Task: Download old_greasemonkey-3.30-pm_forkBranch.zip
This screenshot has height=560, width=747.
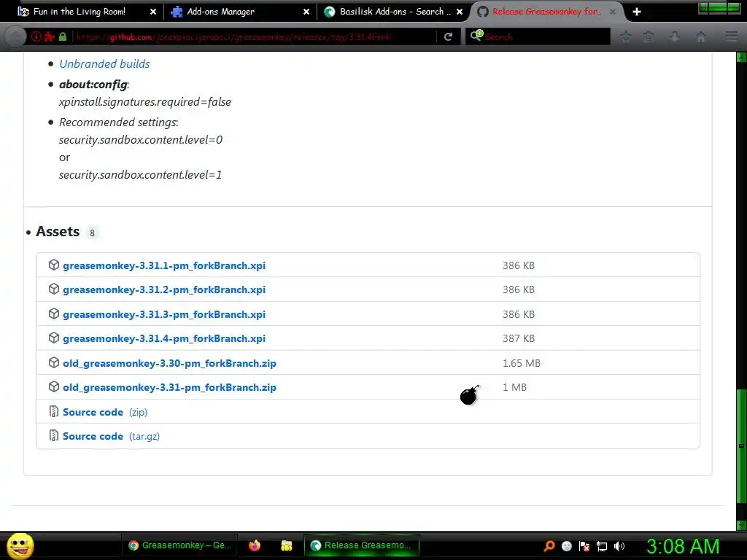Action: point(169,363)
